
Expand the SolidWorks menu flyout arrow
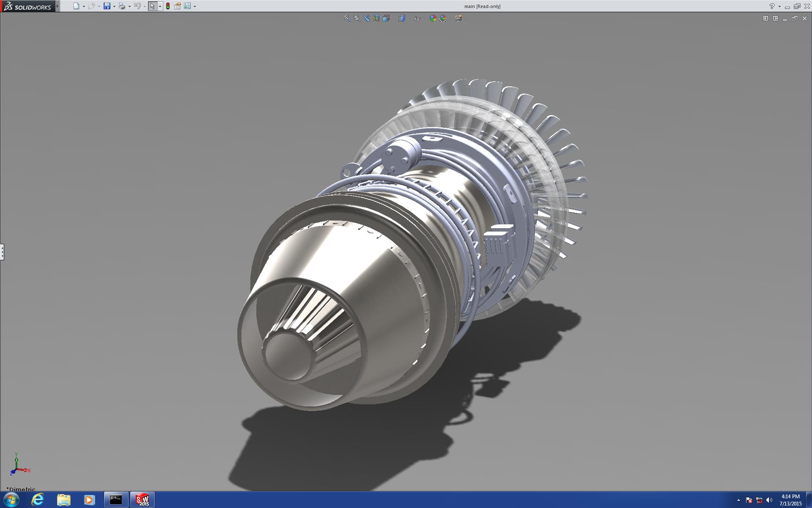58,6
